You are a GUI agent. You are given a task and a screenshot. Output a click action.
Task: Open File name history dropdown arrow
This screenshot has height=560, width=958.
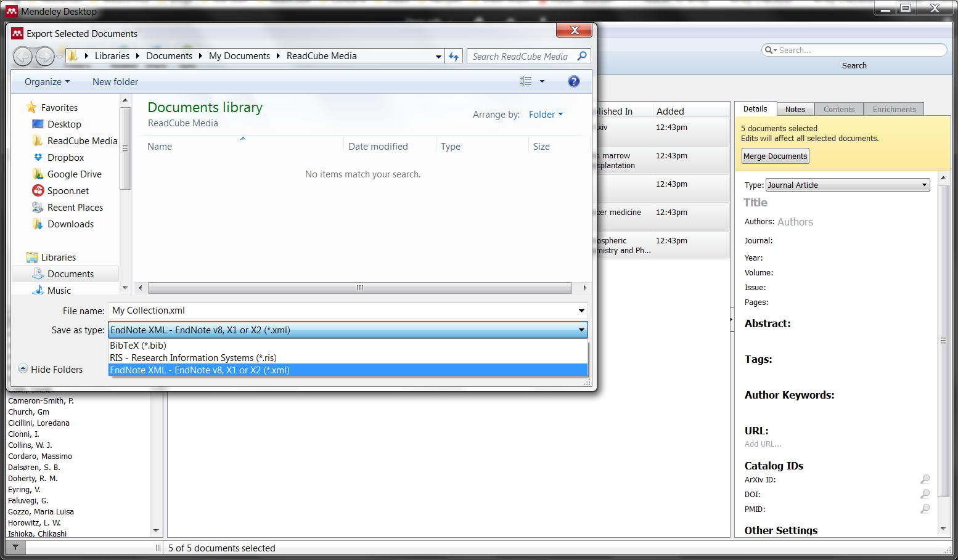click(x=581, y=310)
